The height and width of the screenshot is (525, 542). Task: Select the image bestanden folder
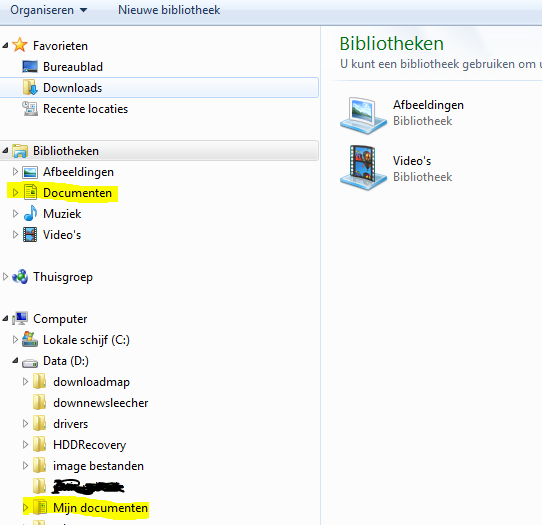coord(98,466)
